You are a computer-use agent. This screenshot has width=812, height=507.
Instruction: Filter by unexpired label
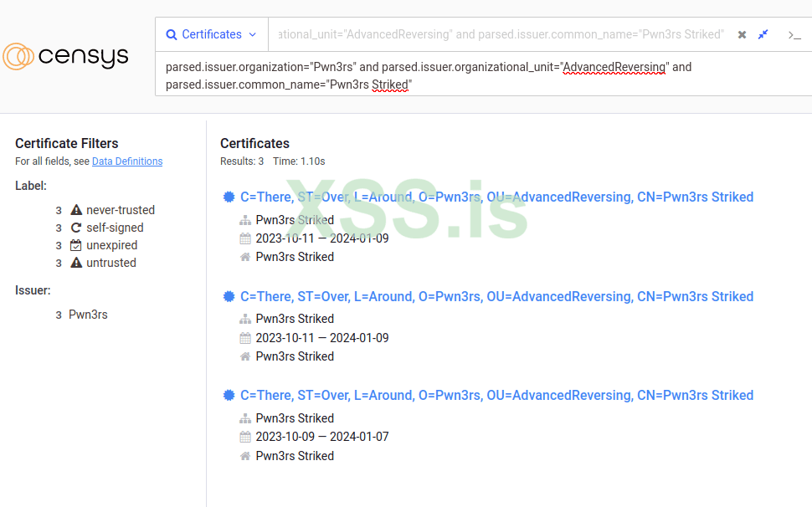click(111, 245)
